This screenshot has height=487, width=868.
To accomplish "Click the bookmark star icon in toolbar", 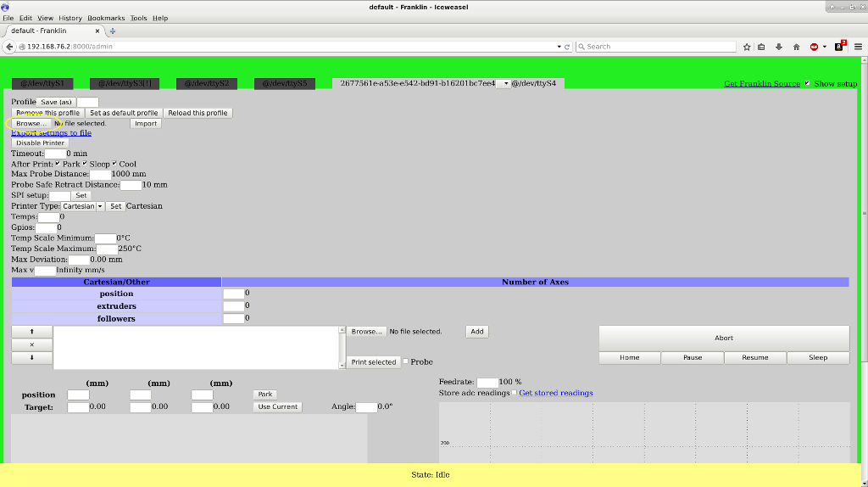I will pos(747,47).
